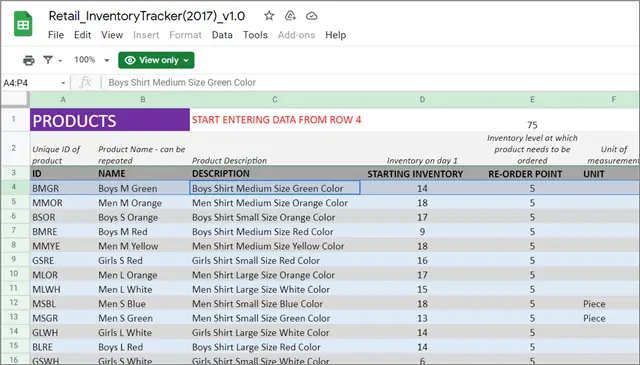
Task: Expand the name box A4:P4 dropdown
Action: click(x=63, y=83)
